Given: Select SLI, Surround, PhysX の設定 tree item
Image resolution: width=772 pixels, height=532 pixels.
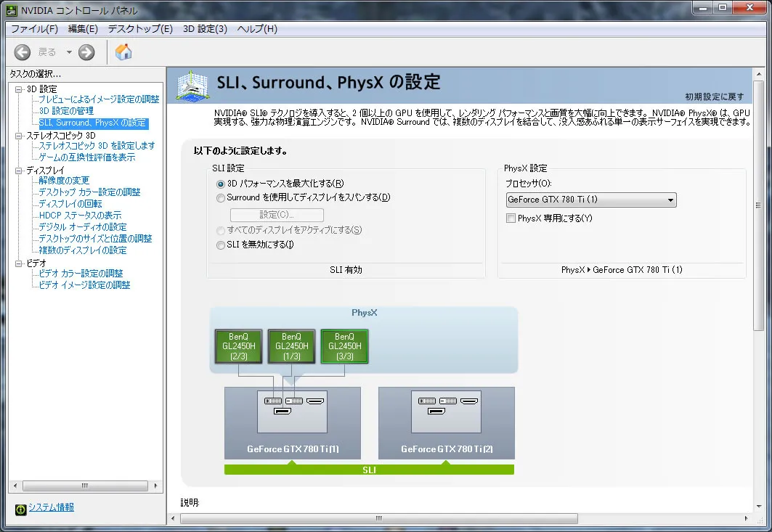Looking at the screenshot, I should click(x=93, y=123).
